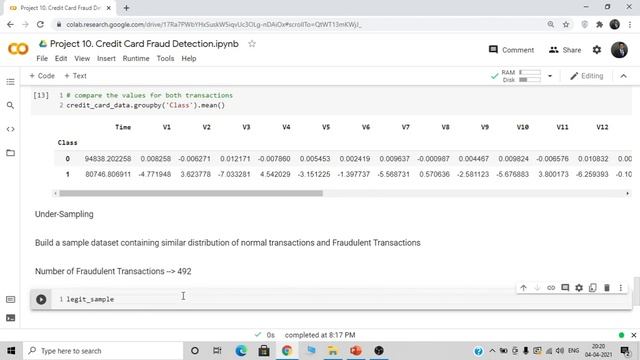This screenshot has width=640, height=360.
Task: Open Microsoft Edge from taskbar
Action: [x=241, y=351]
